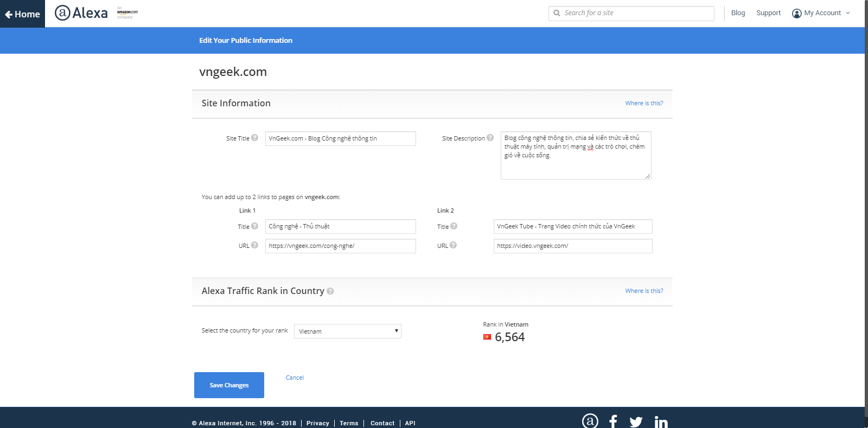Show help for Link 1 URL
This screenshot has height=428, width=868.
coord(254,245)
